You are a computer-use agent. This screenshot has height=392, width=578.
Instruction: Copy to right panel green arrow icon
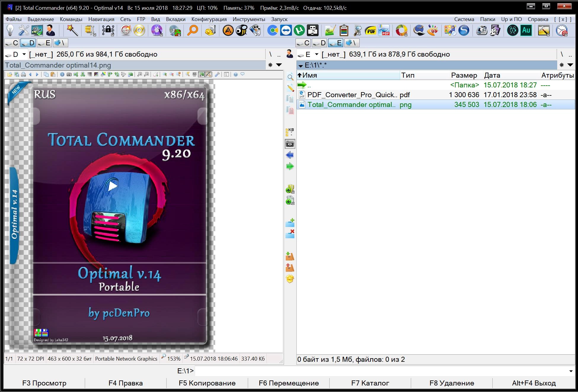pos(290,166)
